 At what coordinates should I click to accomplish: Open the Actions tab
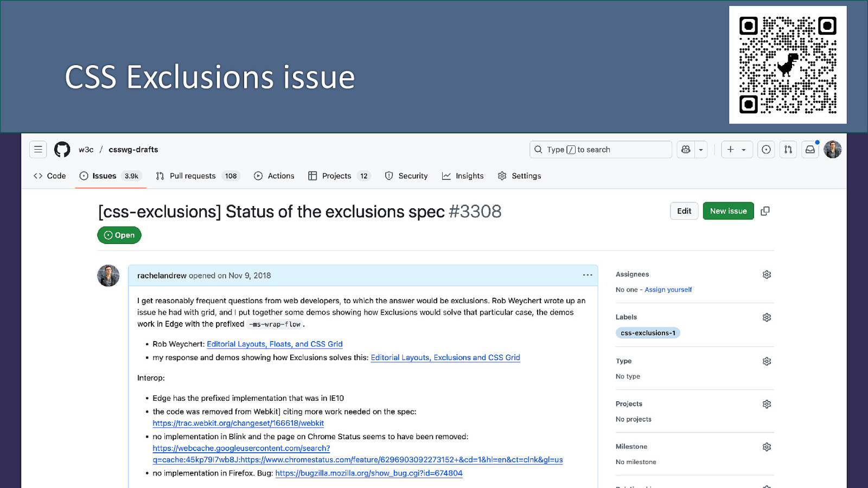(274, 176)
